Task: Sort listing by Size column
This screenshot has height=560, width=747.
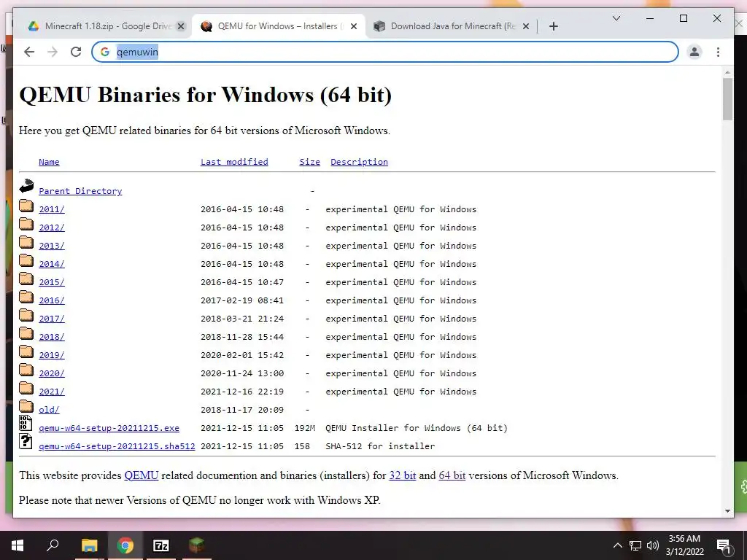Action: pos(309,162)
